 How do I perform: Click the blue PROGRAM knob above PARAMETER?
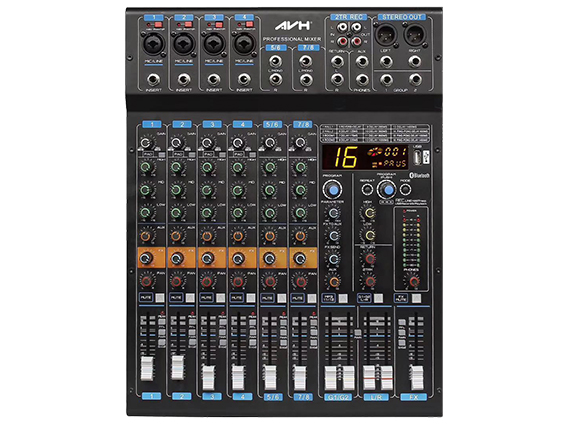click(332, 189)
